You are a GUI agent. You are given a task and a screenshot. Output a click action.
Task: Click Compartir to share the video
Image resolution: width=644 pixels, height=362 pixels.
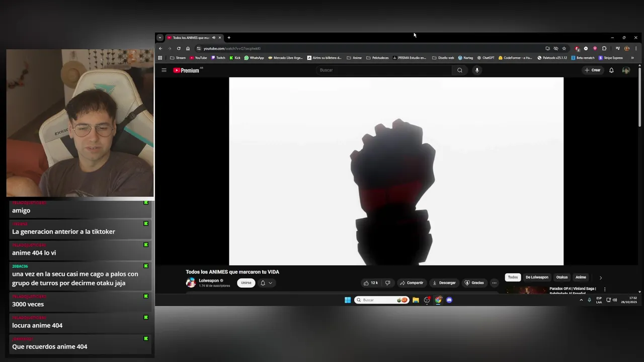click(x=412, y=283)
